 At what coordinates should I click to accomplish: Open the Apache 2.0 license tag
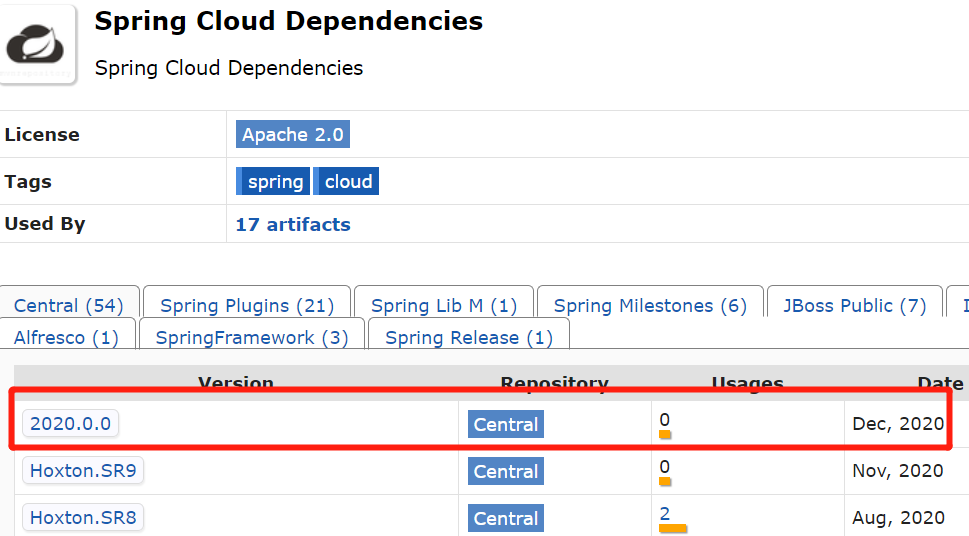coord(293,134)
